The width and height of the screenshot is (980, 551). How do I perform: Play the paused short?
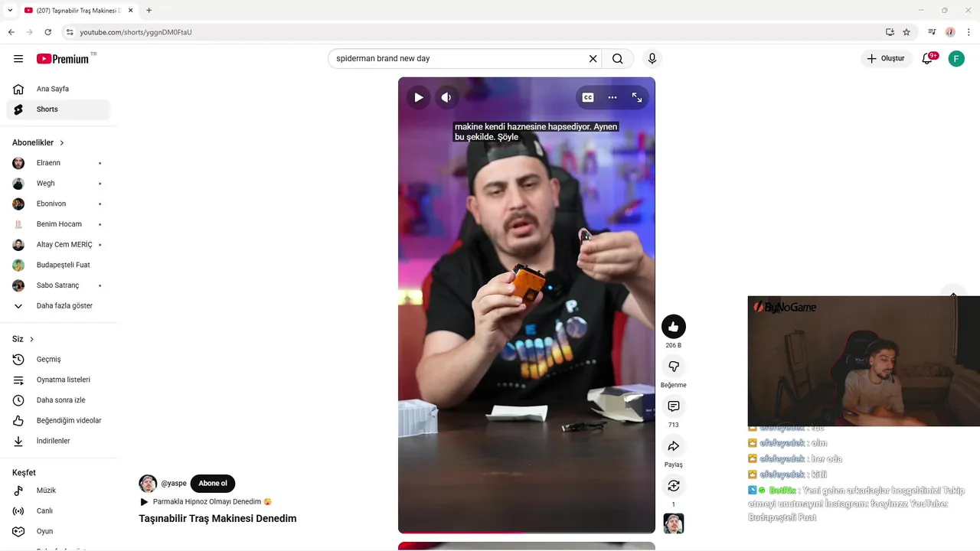[418, 97]
